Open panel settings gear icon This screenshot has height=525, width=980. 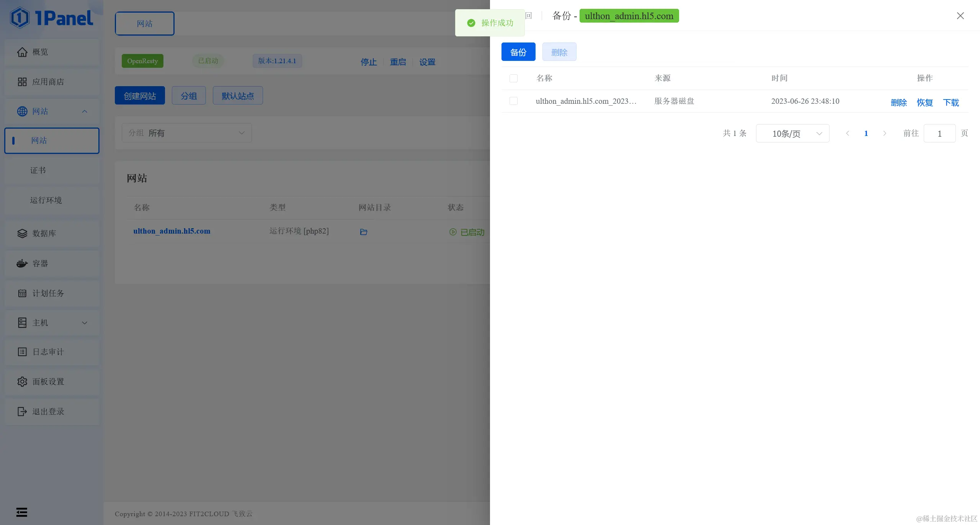coord(22,382)
